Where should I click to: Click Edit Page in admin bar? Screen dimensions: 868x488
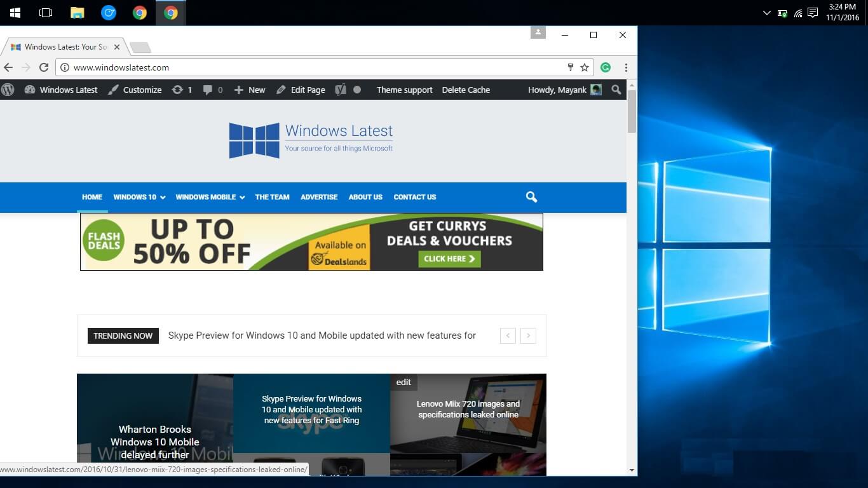tap(301, 90)
